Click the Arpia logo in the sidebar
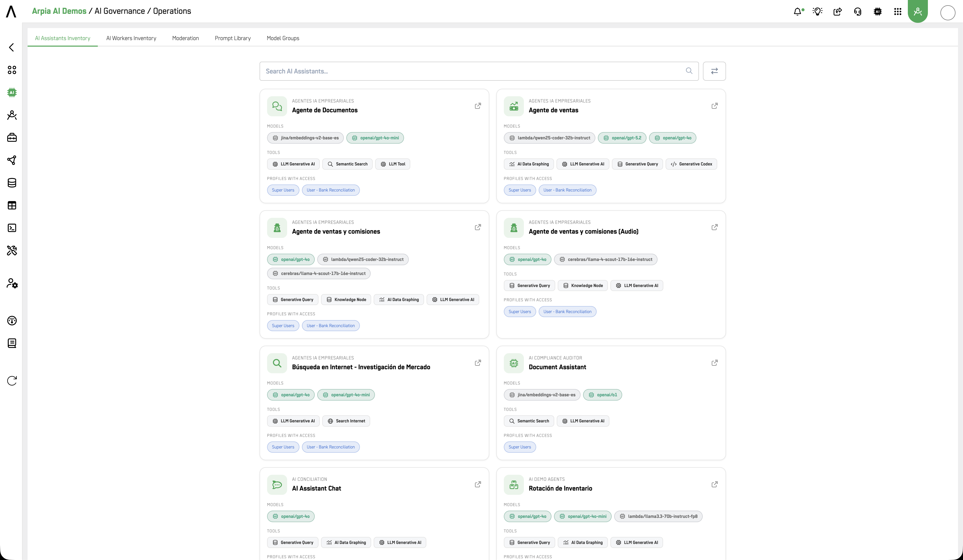Image resolution: width=963 pixels, height=560 pixels. [11, 12]
